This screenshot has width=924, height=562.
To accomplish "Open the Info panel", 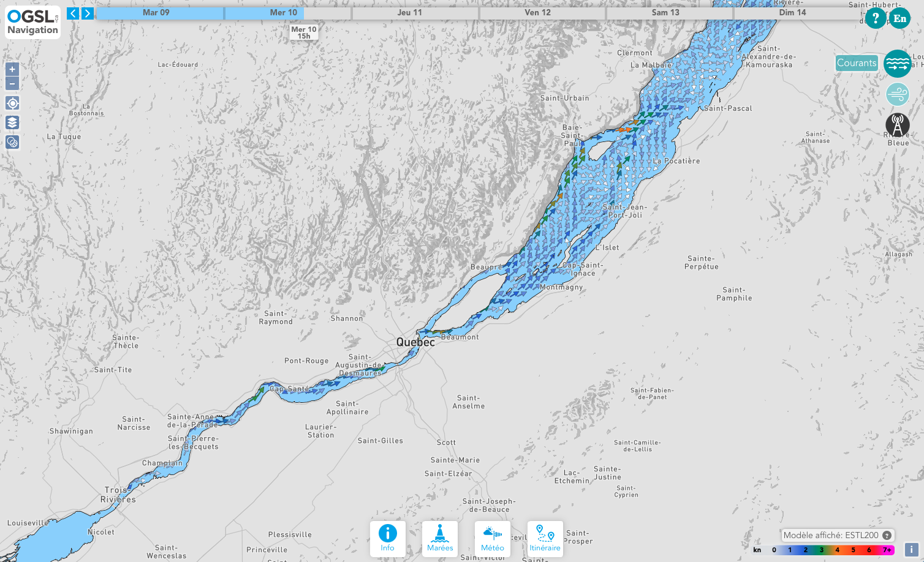I will point(387,539).
